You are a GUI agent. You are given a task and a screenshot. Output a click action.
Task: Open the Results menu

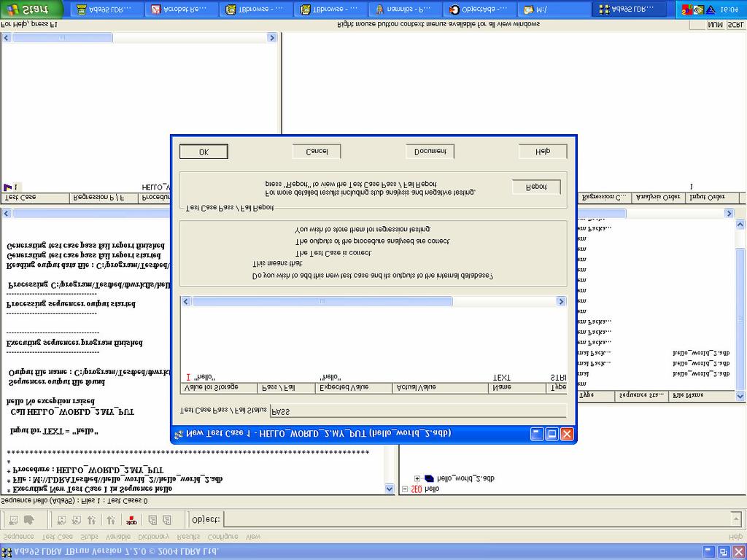pyautogui.click(x=189, y=537)
